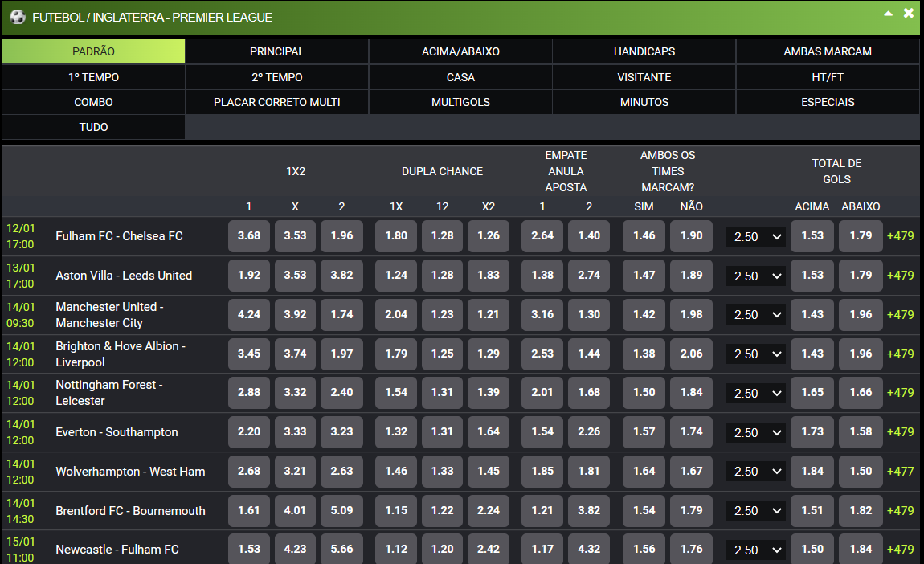Pick Liverpool away win odds 1.97

341,354
